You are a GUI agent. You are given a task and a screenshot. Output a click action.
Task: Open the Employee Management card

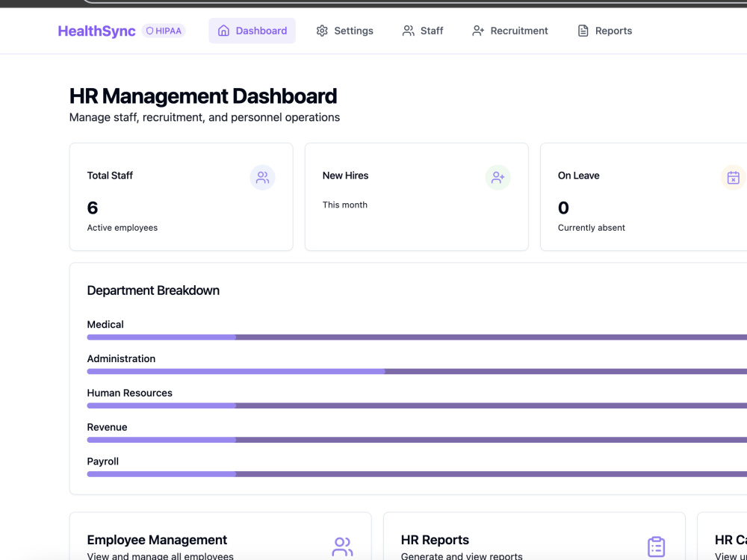[220, 536]
